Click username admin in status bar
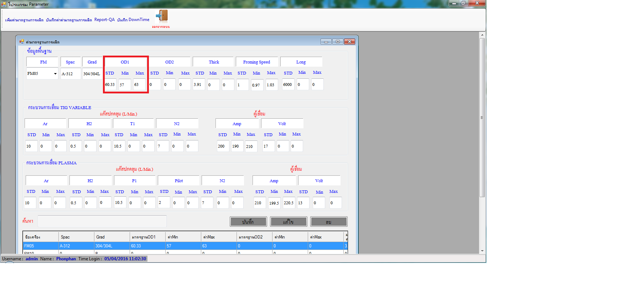 (x=31, y=259)
